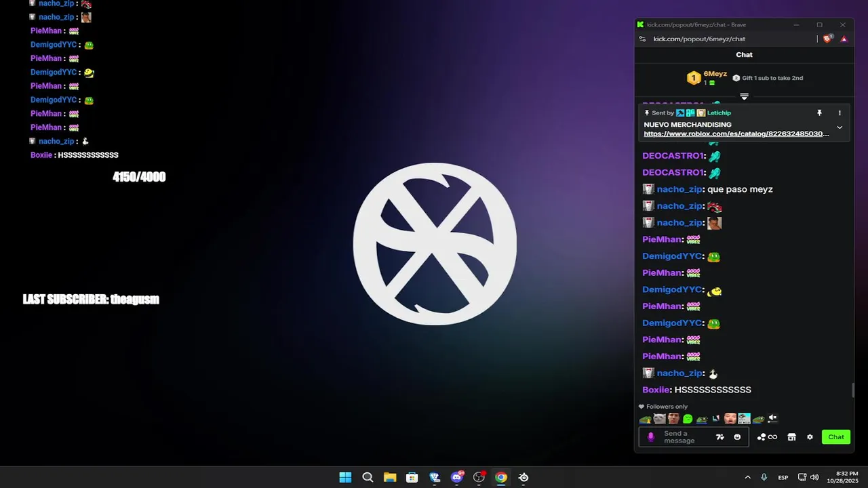This screenshot has width=868, height=488.
Task: Open the emoji picker smiley icon
Action: pyautogui.click(x=737, y=437)
